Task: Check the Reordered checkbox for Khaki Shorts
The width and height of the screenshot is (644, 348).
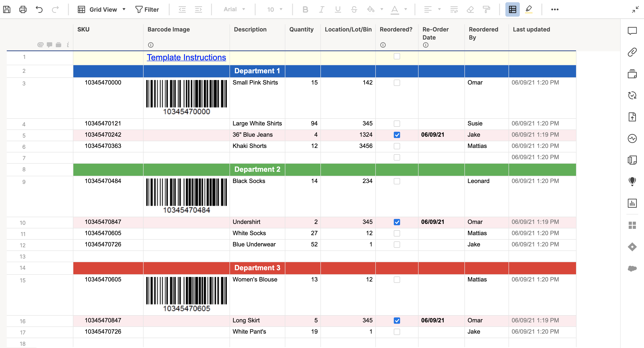Action: [x=397, y=146]
